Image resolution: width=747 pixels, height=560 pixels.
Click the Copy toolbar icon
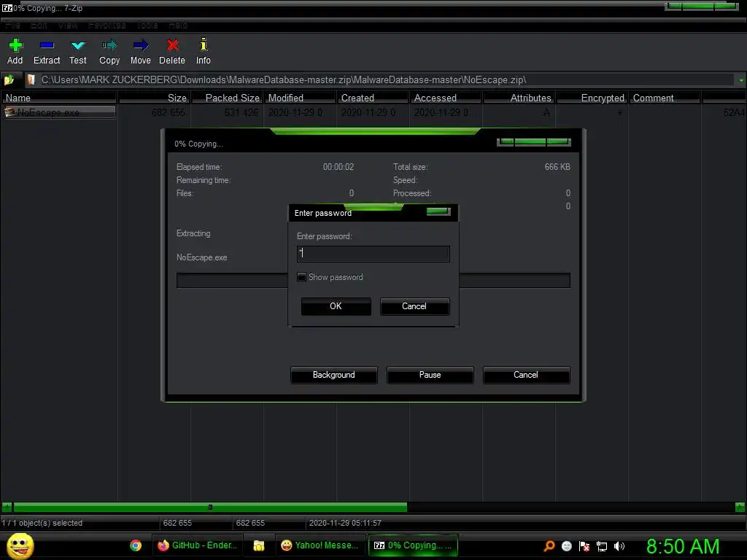coord(109,45)
